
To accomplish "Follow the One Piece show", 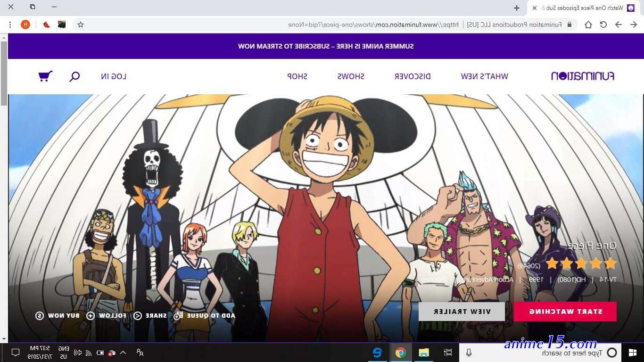I will (106, 315).
